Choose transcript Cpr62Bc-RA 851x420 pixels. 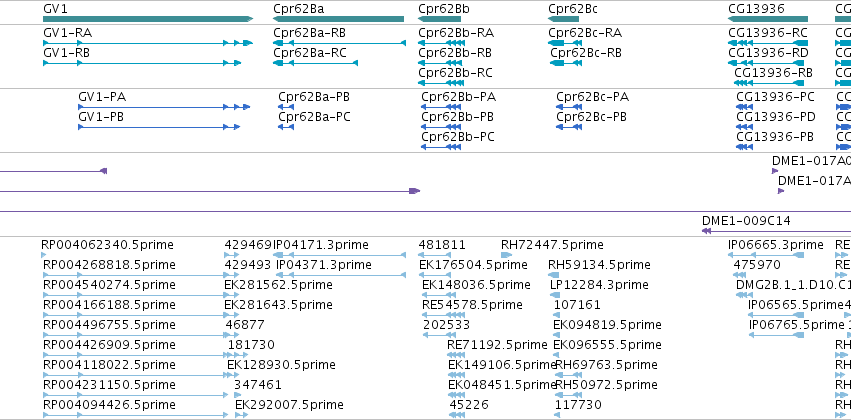[x=585, y=33]
